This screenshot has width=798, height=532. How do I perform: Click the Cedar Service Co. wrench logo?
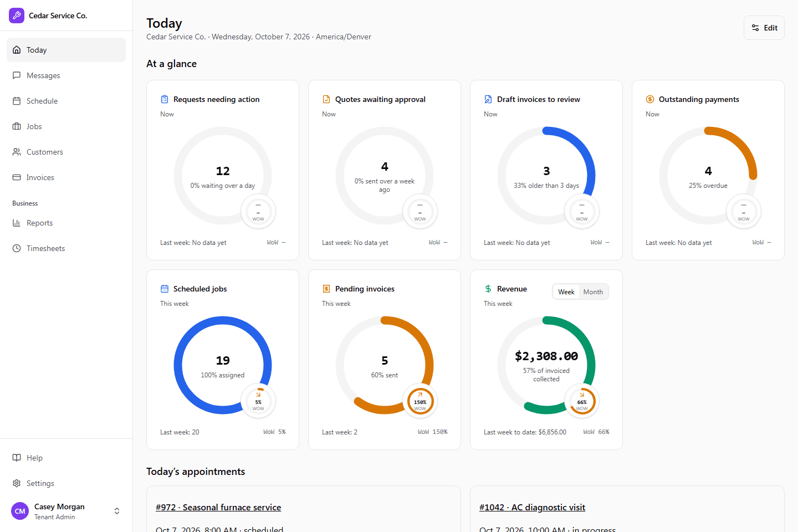tap(17, 16)
